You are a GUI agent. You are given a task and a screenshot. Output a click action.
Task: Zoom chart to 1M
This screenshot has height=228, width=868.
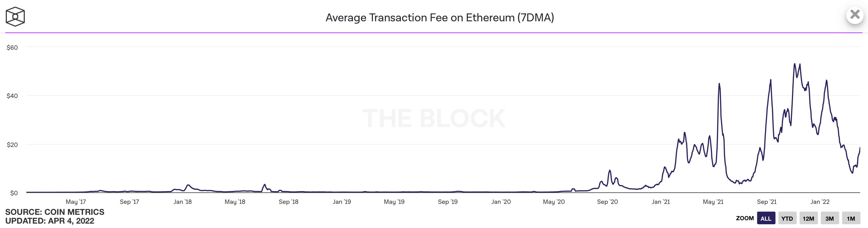851,219
